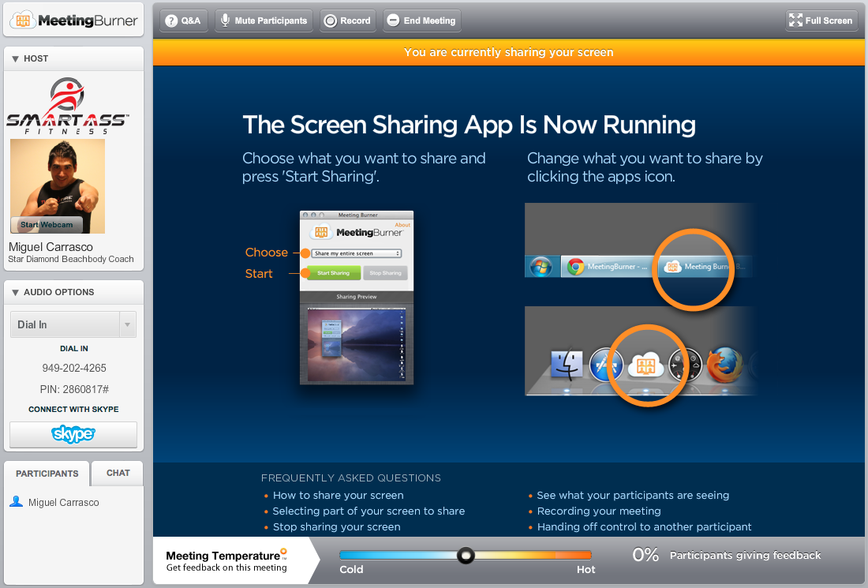
Task: Open 'How to share your screen' FAQ
Action: [x=339, y=496]
